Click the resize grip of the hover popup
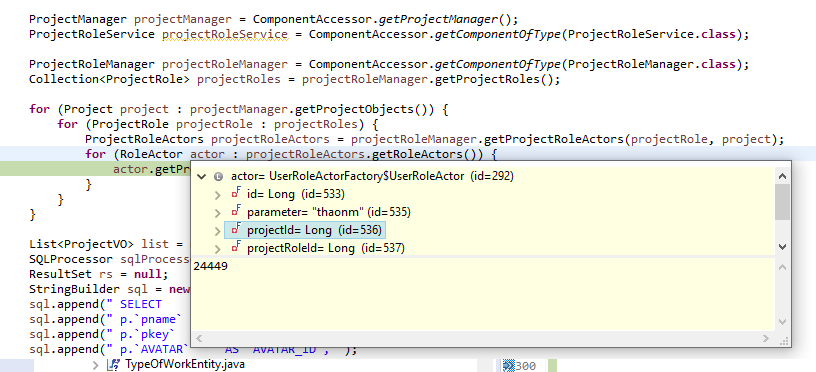The height and width of the screenshot is (372, 816). 783,340
